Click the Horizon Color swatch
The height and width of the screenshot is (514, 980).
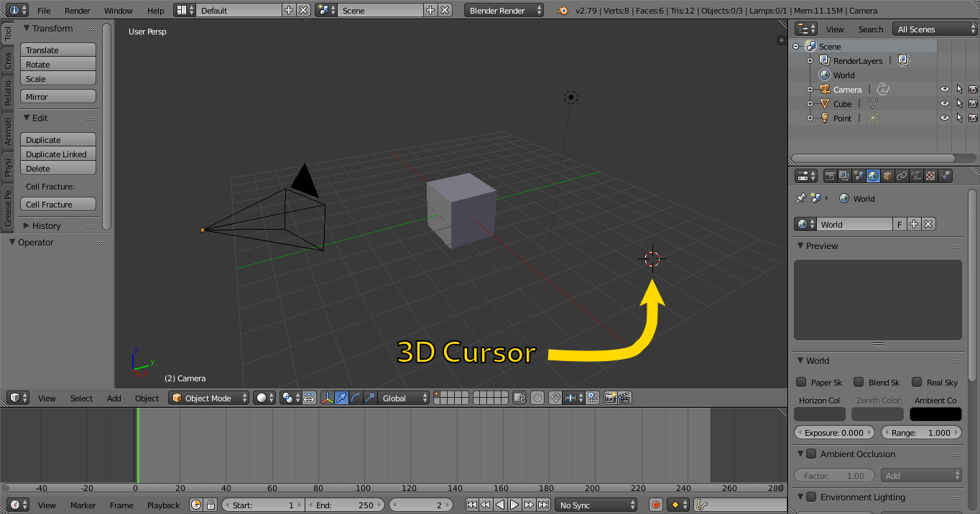820,414
